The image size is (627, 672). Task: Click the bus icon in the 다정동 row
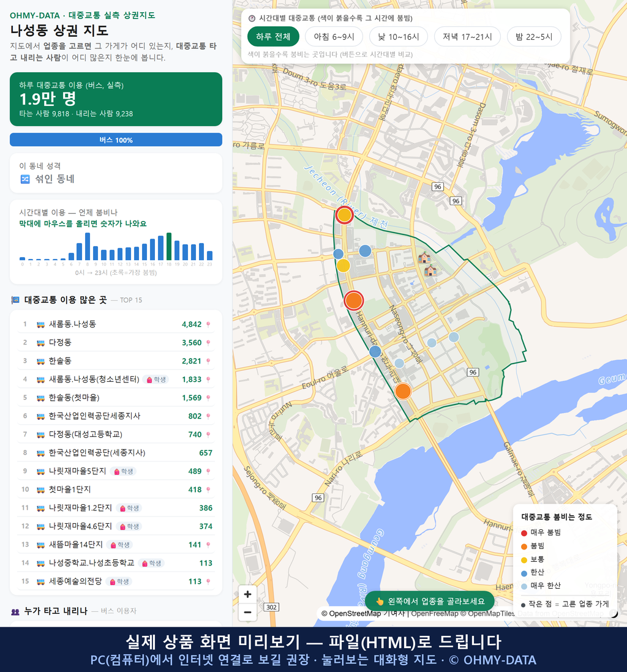pos(41,343)
